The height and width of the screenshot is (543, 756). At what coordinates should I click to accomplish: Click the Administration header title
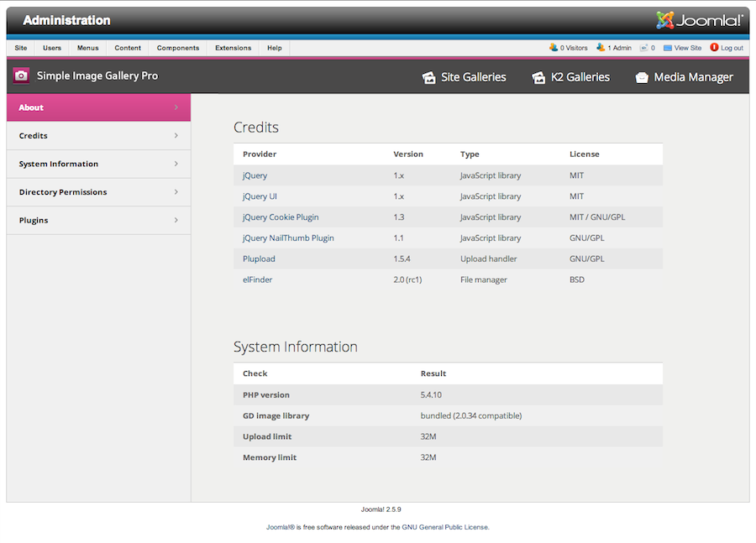coord(66,20)
